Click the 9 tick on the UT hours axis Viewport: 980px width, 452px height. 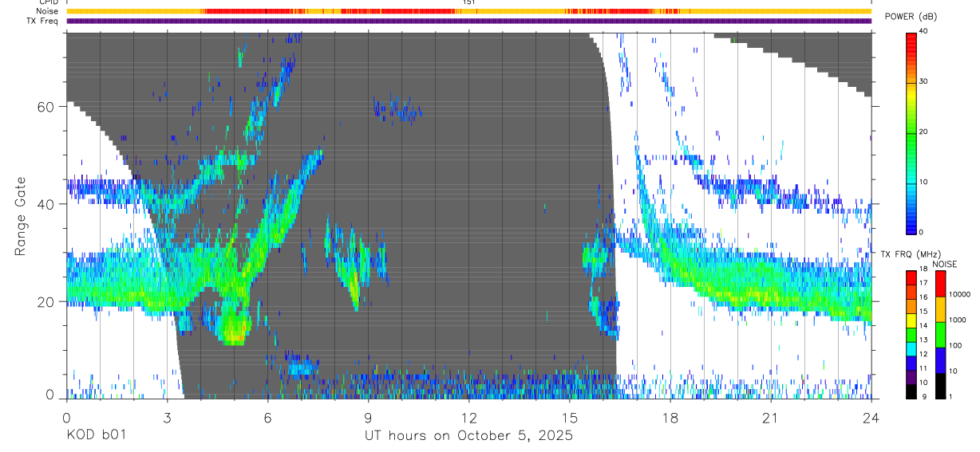click(369, 416)
